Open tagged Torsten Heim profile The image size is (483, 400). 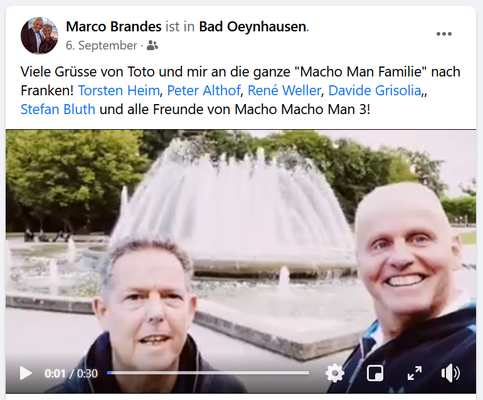tap(119, 90)
